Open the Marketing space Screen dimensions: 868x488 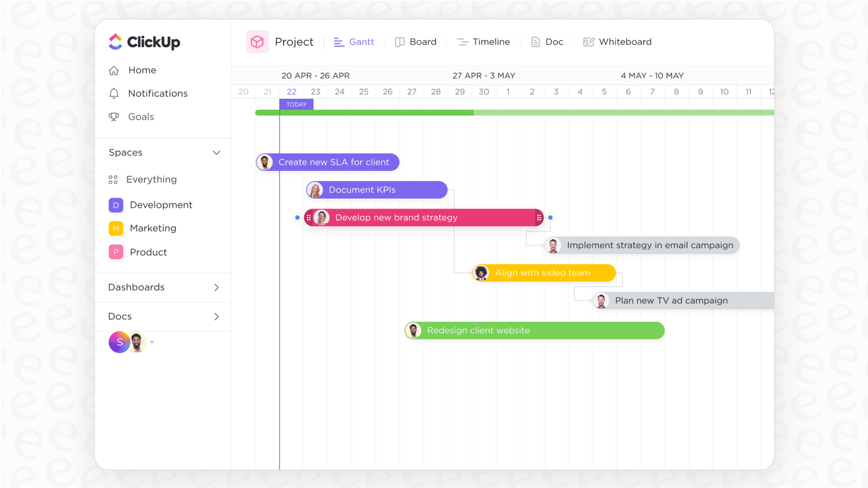[153, 228]
